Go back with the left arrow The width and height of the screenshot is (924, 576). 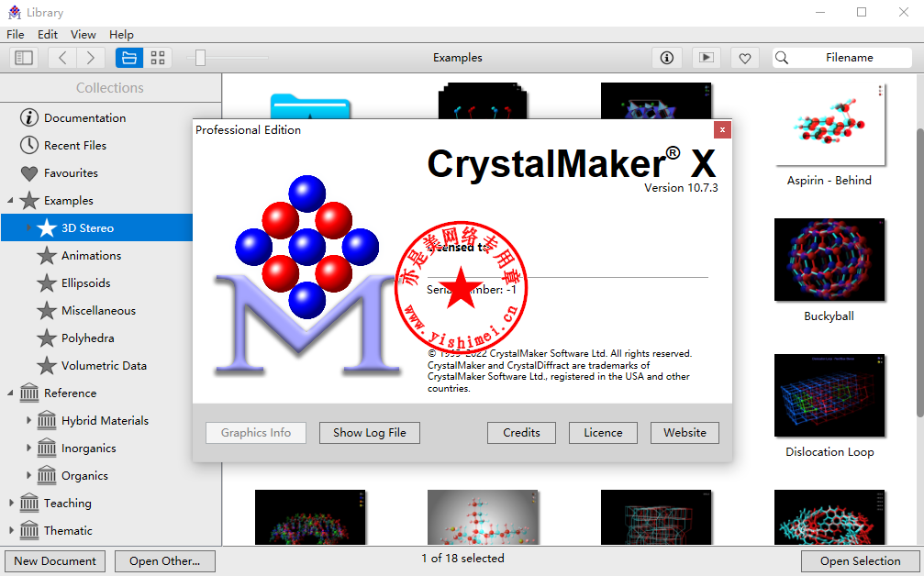point(61,58)
